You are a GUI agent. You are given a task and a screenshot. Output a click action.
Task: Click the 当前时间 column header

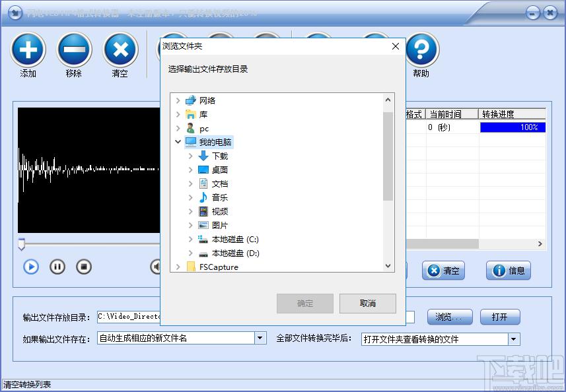452,114
